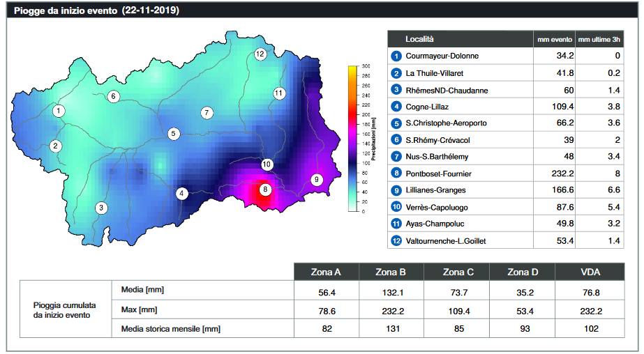The image size is (644, 354).
Task: Click map marker 12 at the map's top
Action: pyautogui.click(x=260, y=54)
